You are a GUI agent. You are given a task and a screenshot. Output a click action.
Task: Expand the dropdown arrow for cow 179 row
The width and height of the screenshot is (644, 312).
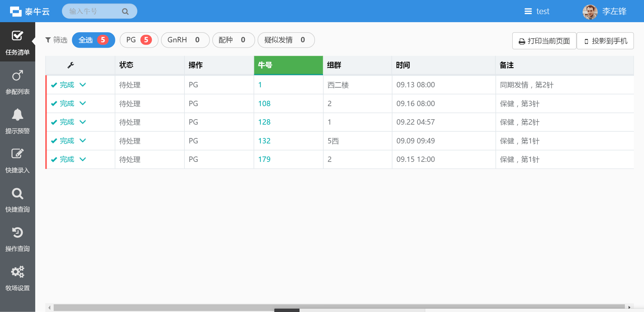(x=83, y=159)
